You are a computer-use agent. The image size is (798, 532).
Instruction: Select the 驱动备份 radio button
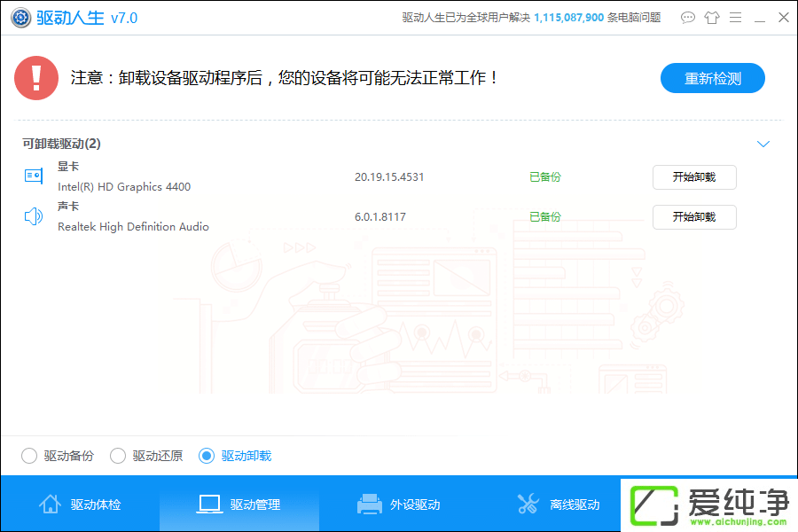click(28, 455)
